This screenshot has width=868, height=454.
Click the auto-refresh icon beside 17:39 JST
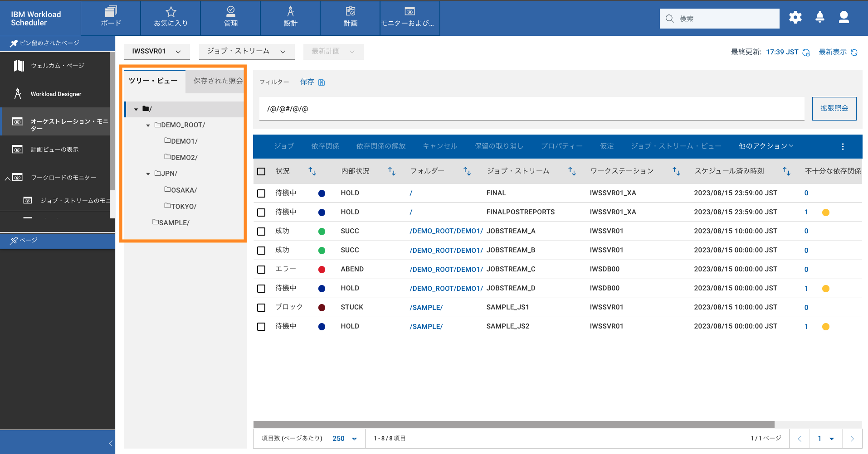pos(806,52)
